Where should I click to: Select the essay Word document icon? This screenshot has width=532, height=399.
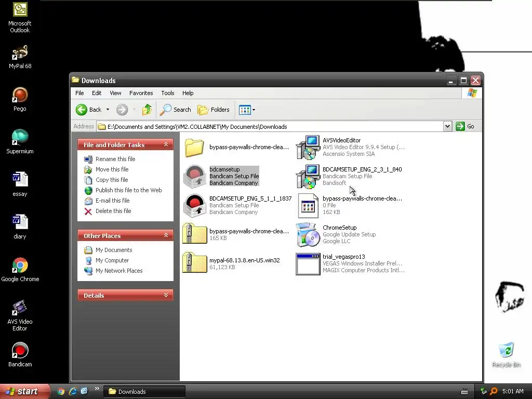20,184
